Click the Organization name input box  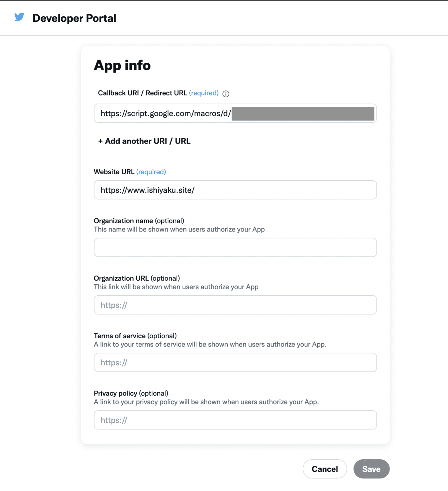pyautogui.click(x=235, y=247)
